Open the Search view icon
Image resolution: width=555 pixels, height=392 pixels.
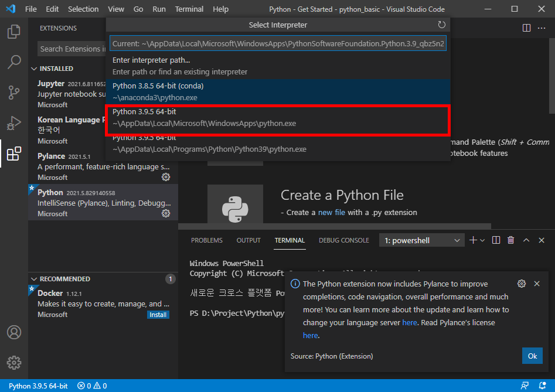click(x=14, y=62)
